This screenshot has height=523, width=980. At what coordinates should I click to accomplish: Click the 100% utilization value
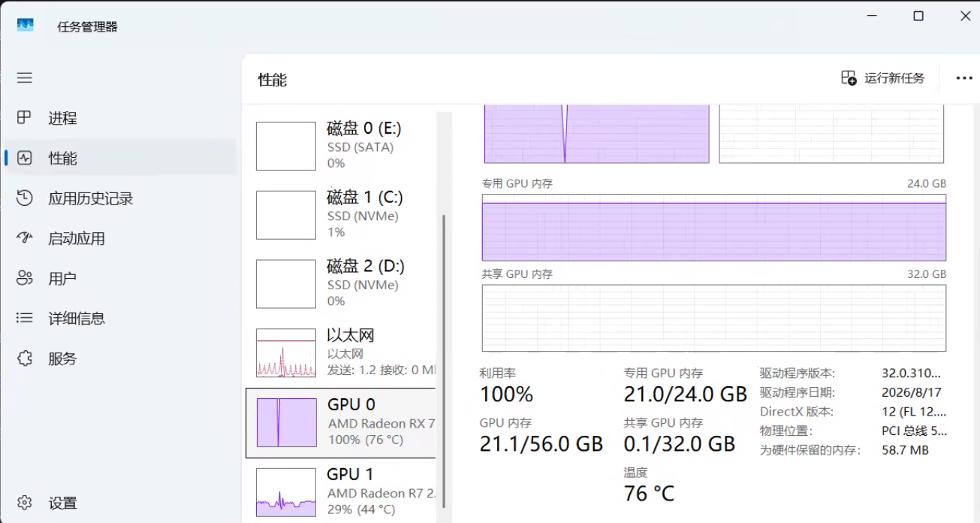point(506,395)
